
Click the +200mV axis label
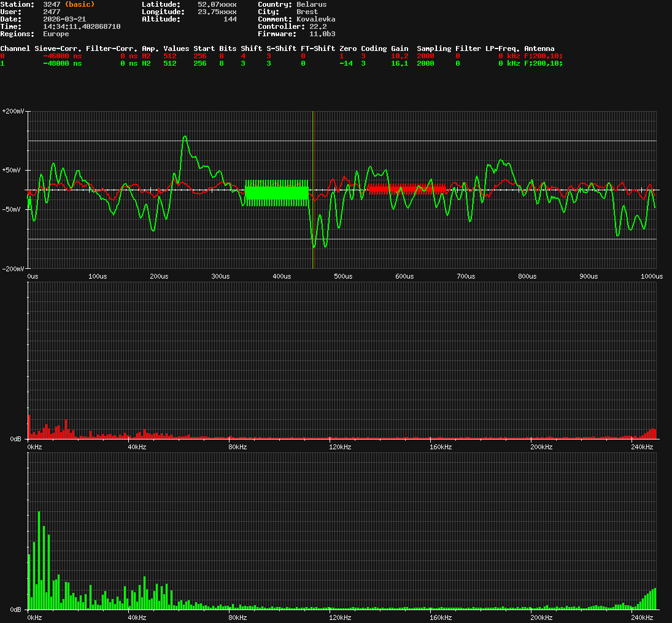13,112
